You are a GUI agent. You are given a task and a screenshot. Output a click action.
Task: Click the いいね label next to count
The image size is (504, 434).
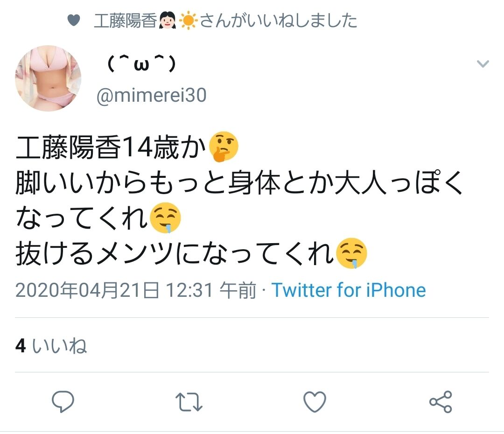coord(59,346)
